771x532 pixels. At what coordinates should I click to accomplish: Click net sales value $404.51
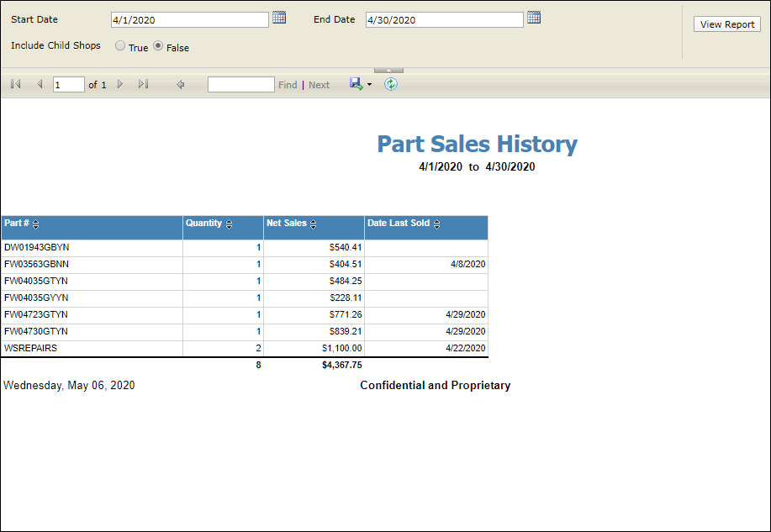pyautogui.click(x=346, y=264)
